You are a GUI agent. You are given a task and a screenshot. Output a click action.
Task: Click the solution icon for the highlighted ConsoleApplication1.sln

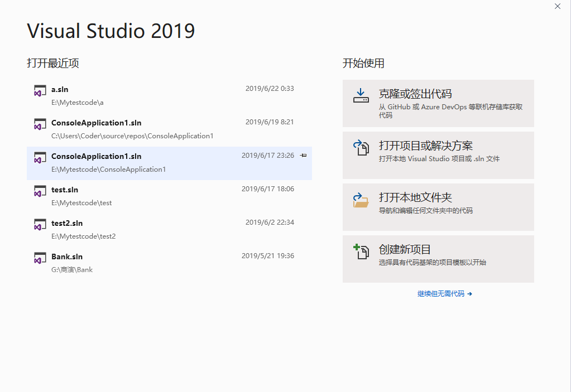[x=40, y=158]
